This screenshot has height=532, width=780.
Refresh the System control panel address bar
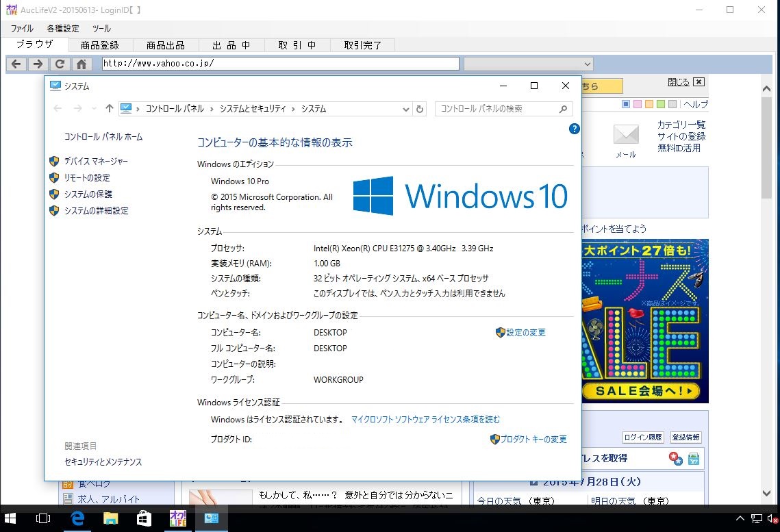[x=420, y=109]
